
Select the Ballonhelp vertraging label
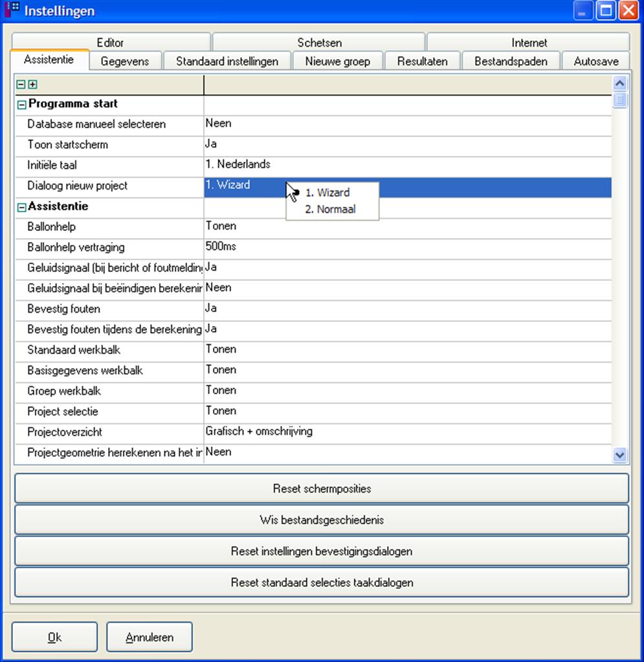click(x=76, y=247)
